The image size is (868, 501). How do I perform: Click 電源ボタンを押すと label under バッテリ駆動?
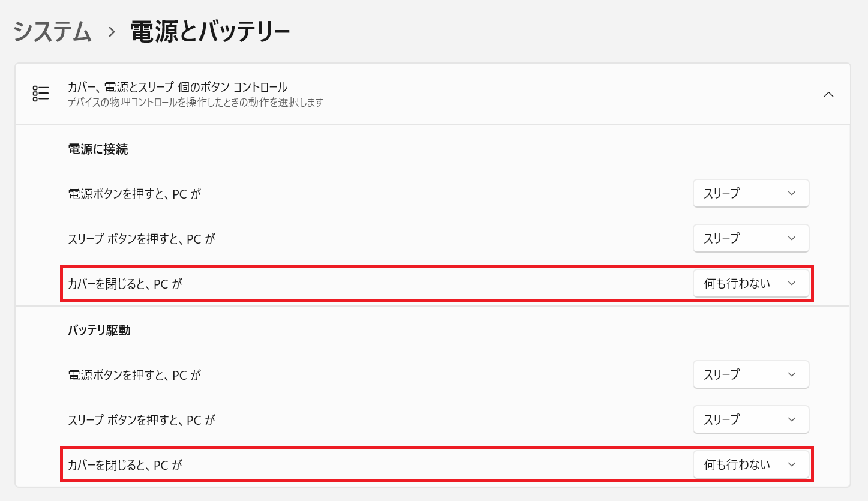coord(134,375)
